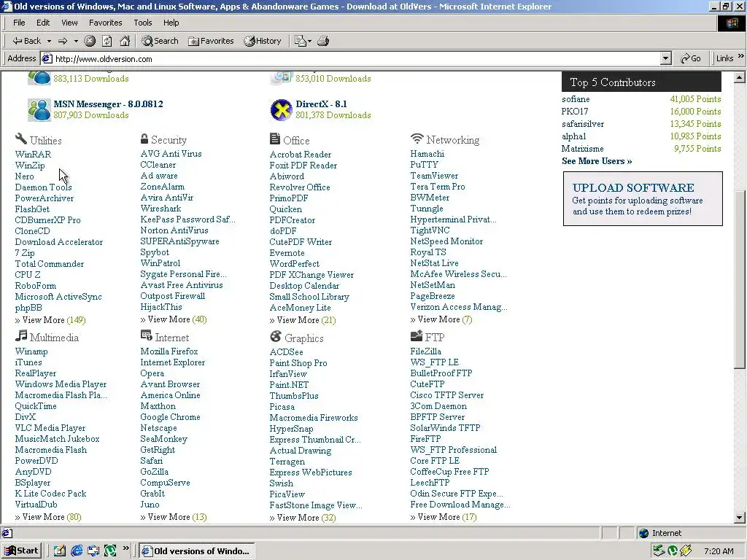747x560 pixels.
Task: Click the Print icon in toolbar
Action: click(x=323, y=41)
